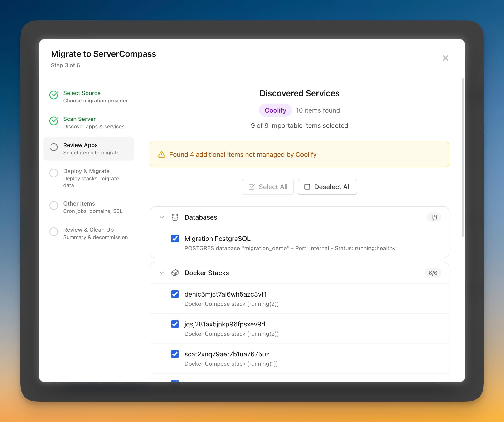Click the green checkmark icon beside Scan Server
Screen dimensions: 504x422
click(54, 121)
